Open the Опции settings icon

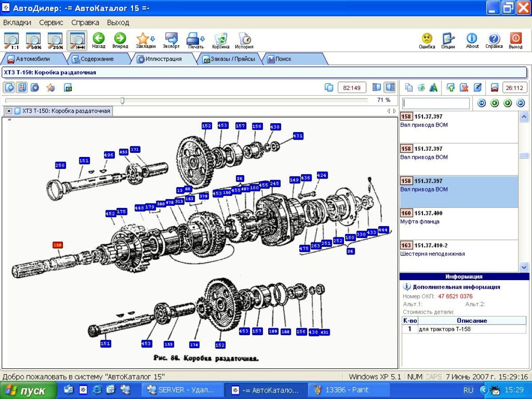[x=448, y=40]
